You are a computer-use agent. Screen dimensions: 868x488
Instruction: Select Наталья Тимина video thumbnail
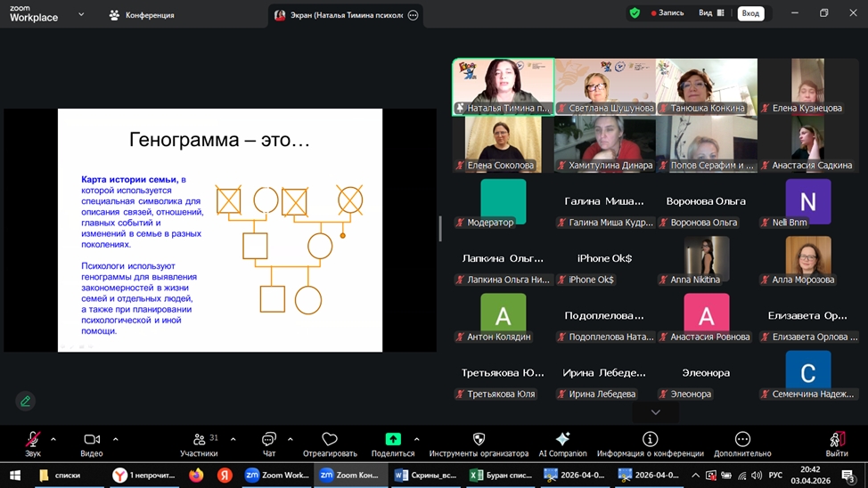coord(504,87)
